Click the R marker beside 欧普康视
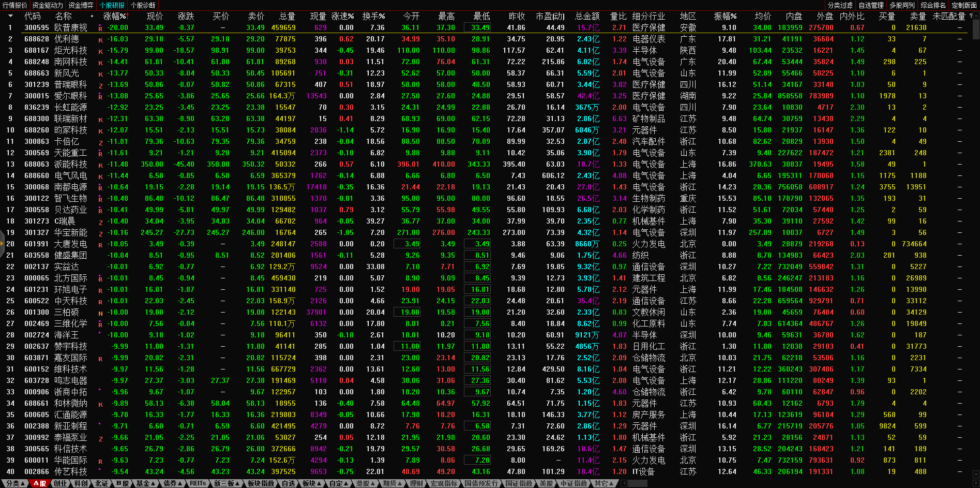Screen dimensions: 980x488 [x=100, y=28]
